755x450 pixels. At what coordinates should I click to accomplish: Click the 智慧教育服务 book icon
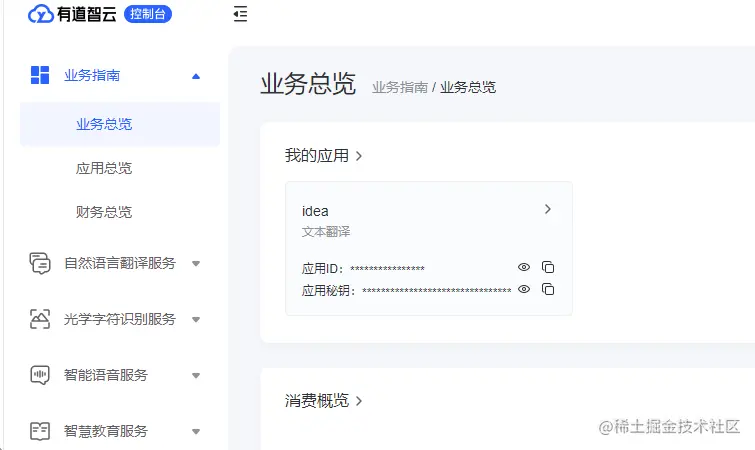pyautogui.click(x=39, y=431)
